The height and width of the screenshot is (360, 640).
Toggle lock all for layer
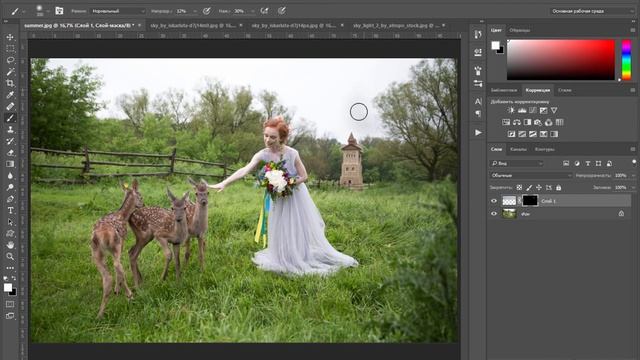tap(558, 188)
